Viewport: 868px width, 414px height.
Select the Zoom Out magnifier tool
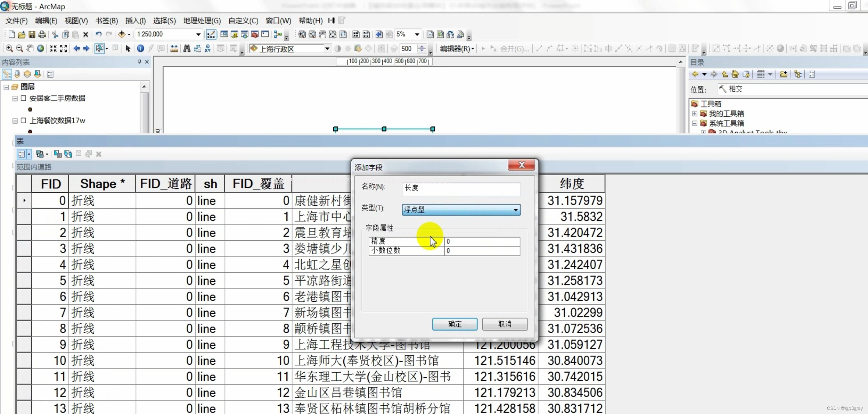click(20, 48)
